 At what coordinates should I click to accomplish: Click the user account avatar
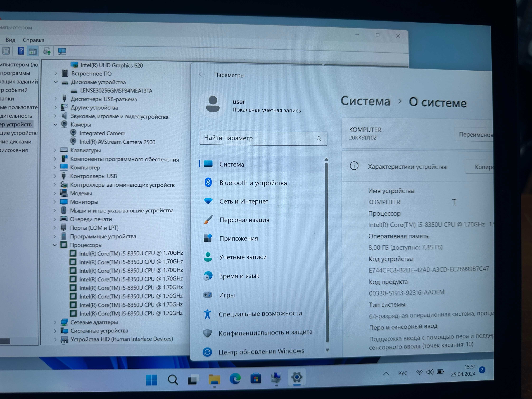pyautogui.click(x=213, y=104)
